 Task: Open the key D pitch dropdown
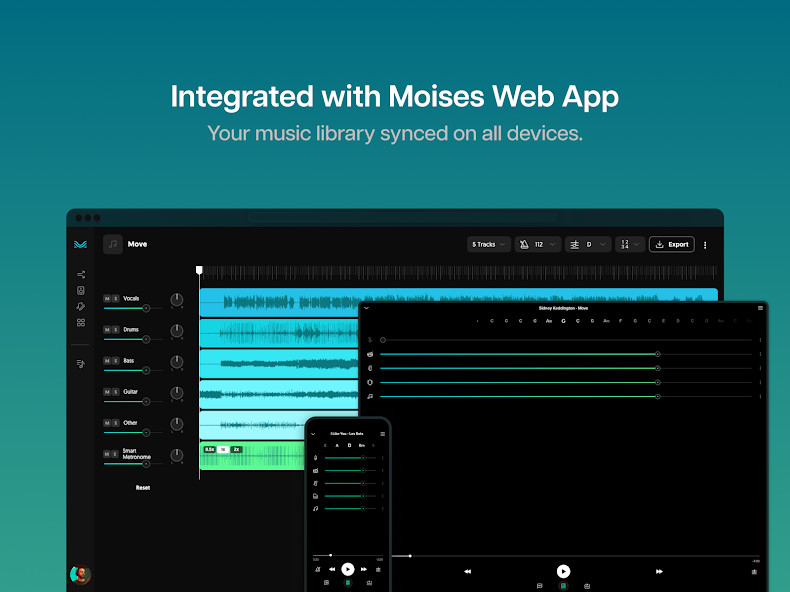(588, 244)
